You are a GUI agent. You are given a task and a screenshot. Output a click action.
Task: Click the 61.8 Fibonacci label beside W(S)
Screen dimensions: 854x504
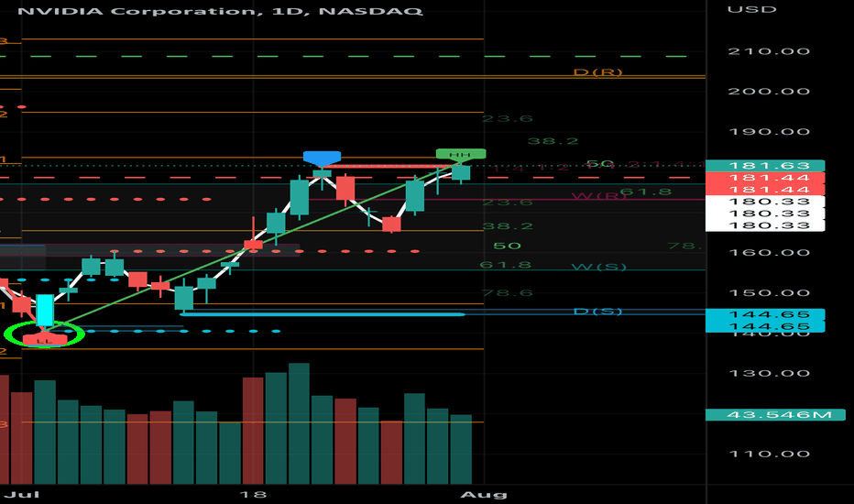[x=506, y=265]
